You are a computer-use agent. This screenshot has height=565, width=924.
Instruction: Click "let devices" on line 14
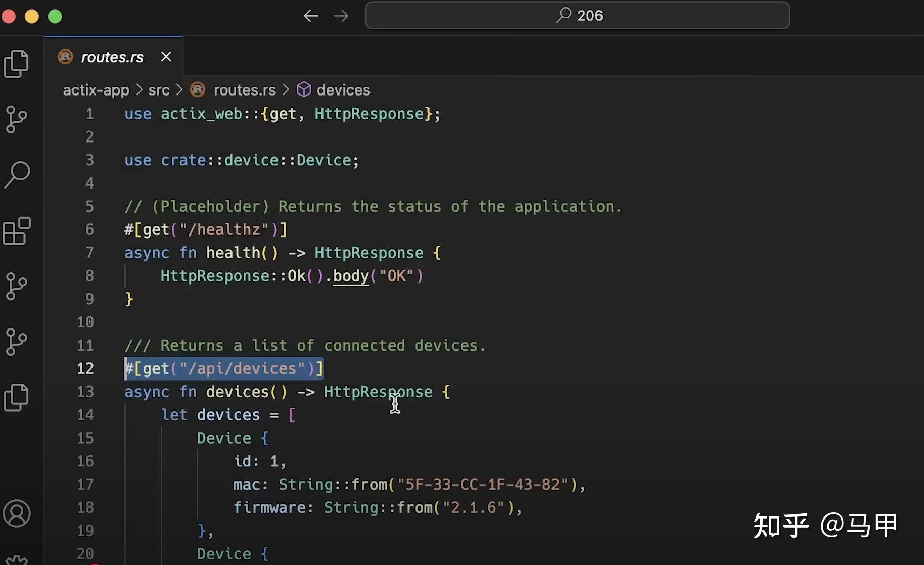(x=210, y=415)
